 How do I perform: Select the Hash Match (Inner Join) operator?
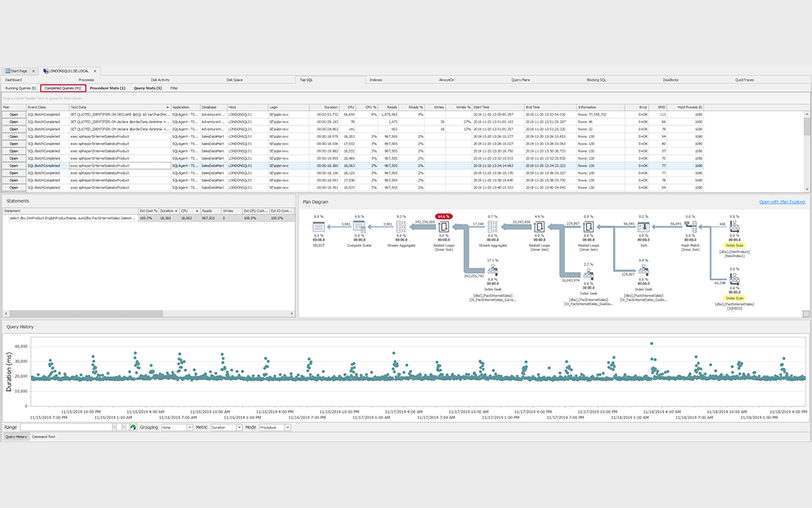691,225
